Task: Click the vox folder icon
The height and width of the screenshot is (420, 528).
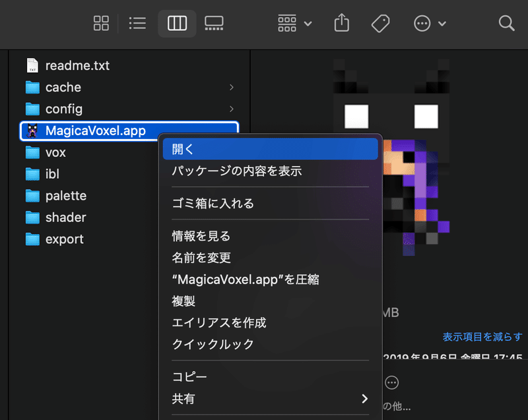Action: click(x=32, y=152)
